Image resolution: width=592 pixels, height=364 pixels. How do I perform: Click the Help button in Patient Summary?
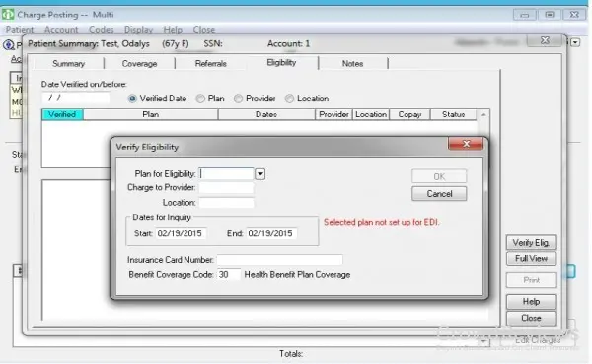tap(531, 302)
